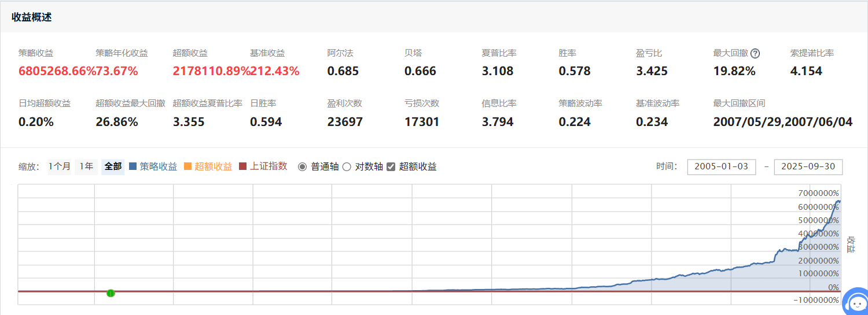Viewport: 868px width, 315px height.
Task: Click the blue 策略收益 color square
Action: tap(133, 166)
